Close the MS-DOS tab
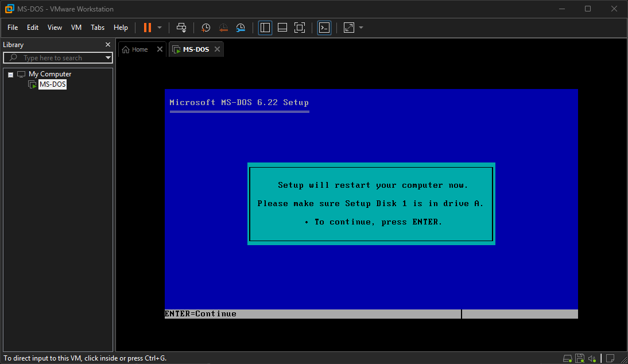Screen dimensions: 628x364 (x=217, y=49)
